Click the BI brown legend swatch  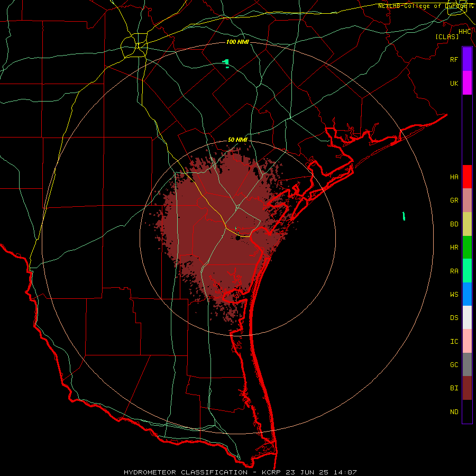[467, 388]
